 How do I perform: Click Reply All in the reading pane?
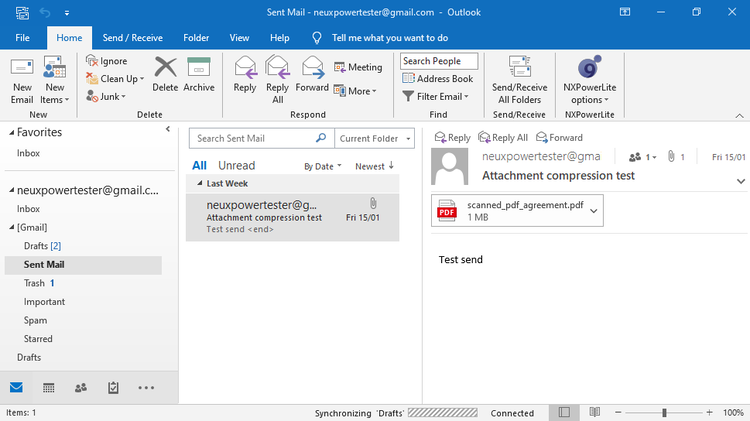coord(503,138)
